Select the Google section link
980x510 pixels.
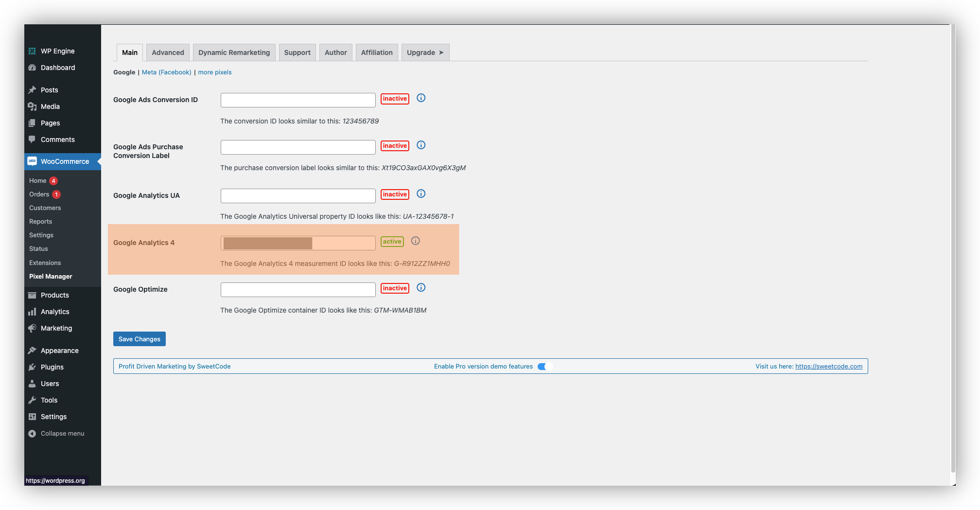point(124,72)
